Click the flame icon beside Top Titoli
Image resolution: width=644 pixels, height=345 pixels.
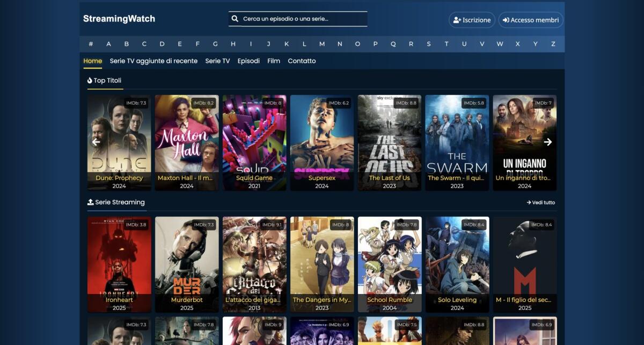pos(89,80)
